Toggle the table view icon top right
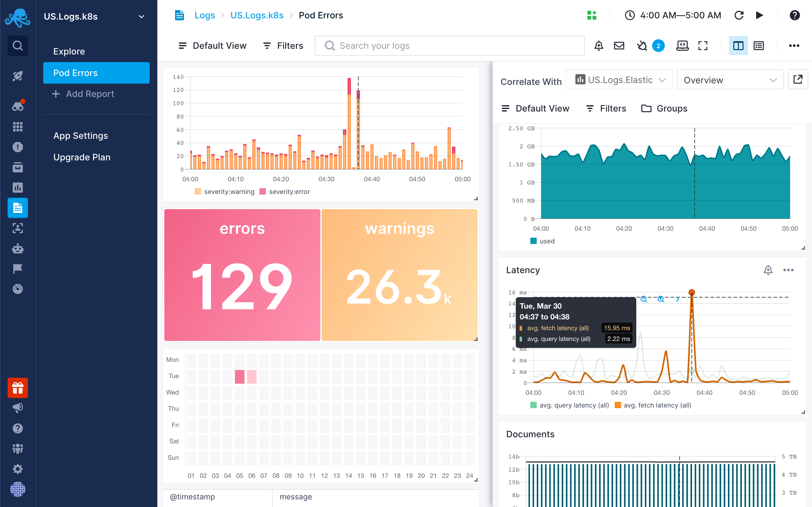This screenshot has width=812, height=507. click(x=759, y=46)
